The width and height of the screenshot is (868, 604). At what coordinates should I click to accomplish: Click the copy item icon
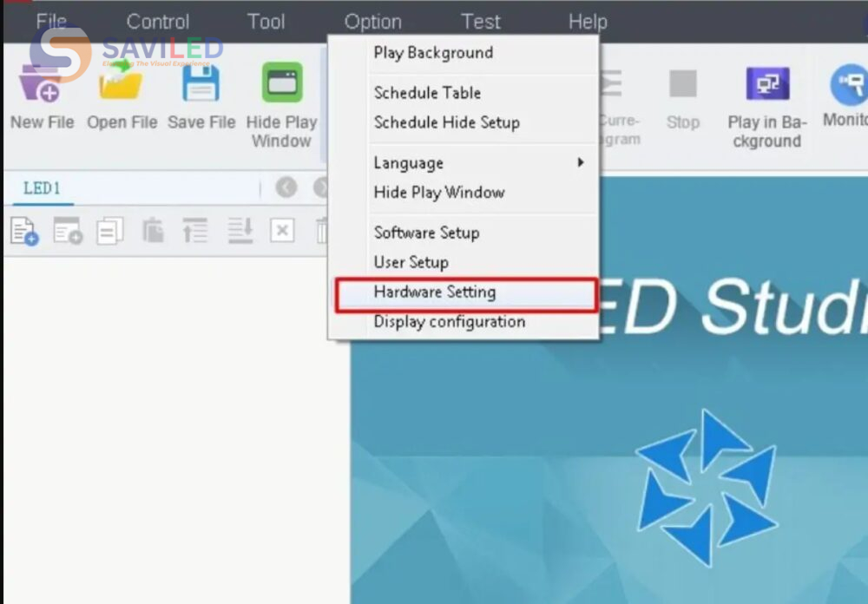coord(110,231)
